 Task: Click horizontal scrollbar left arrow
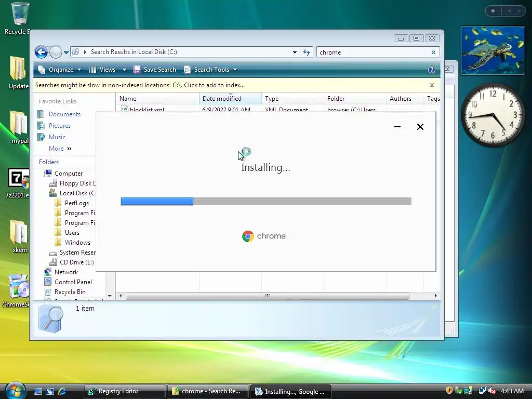pos(120,296)
